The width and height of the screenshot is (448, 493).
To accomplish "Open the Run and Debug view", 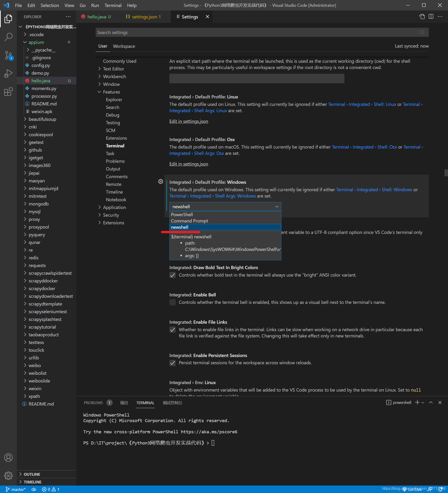I will 9,73.
